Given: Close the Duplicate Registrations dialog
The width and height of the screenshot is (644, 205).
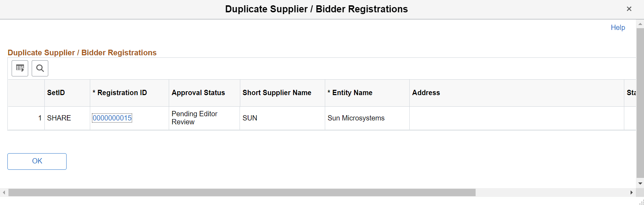Looking at the screenshot, I should pos(629,9).
